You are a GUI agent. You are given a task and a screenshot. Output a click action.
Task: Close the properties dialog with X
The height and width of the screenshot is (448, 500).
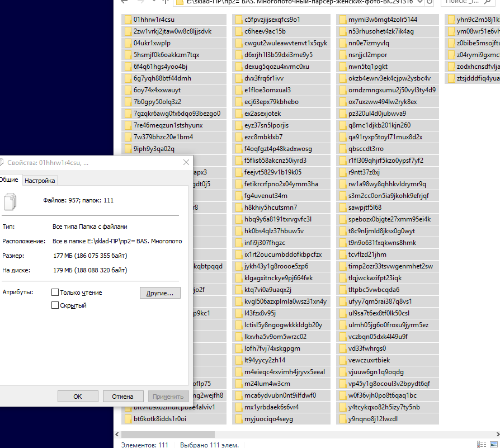tap(186, 163)
